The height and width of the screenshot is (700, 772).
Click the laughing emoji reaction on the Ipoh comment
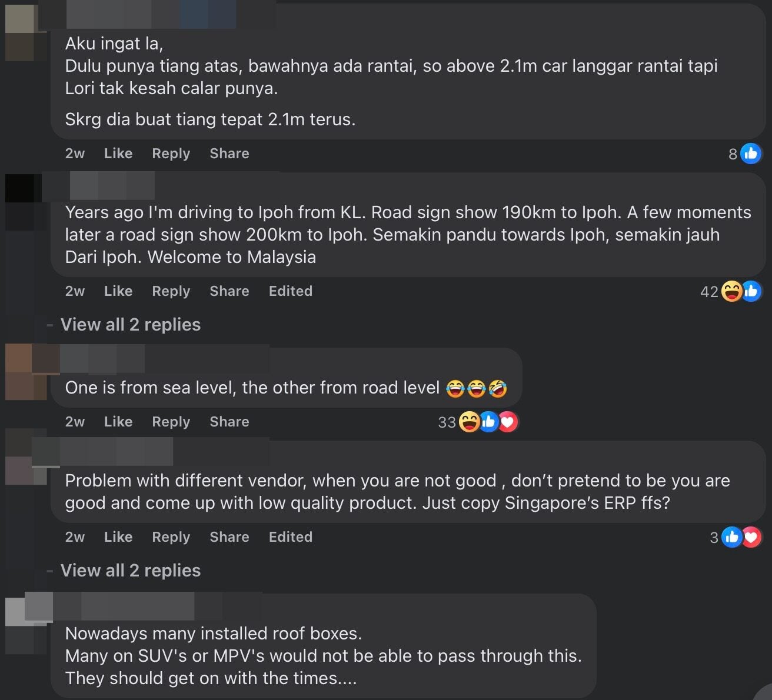(x=731, y=291)
